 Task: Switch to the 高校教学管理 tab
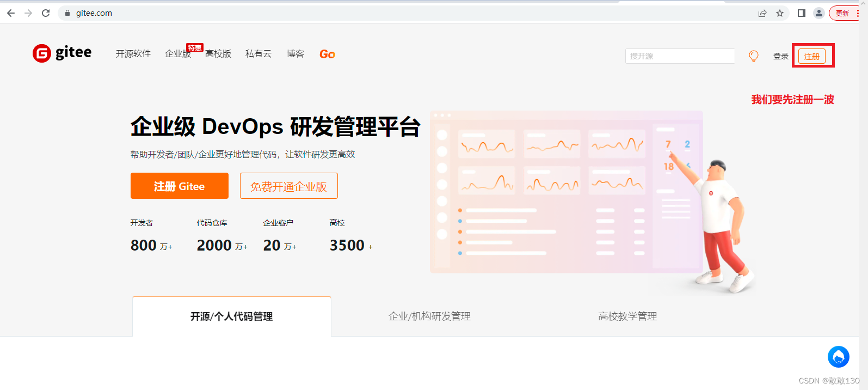(628, 316)
